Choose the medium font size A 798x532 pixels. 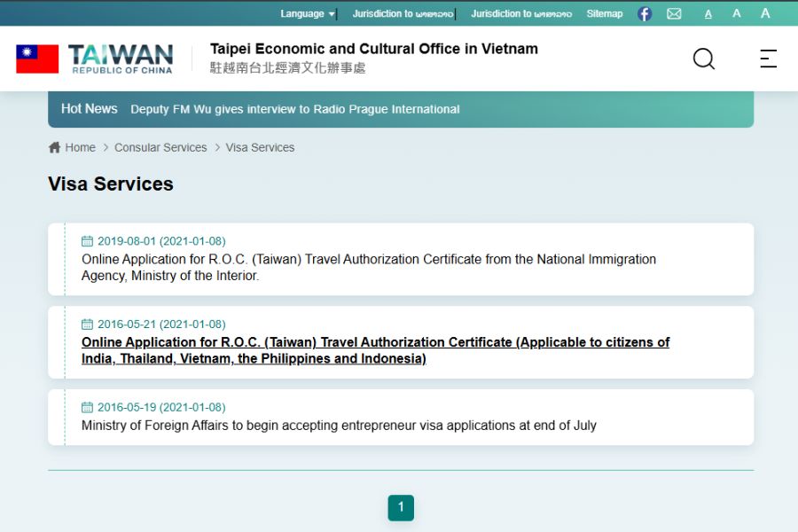click(x=736, y=13)
